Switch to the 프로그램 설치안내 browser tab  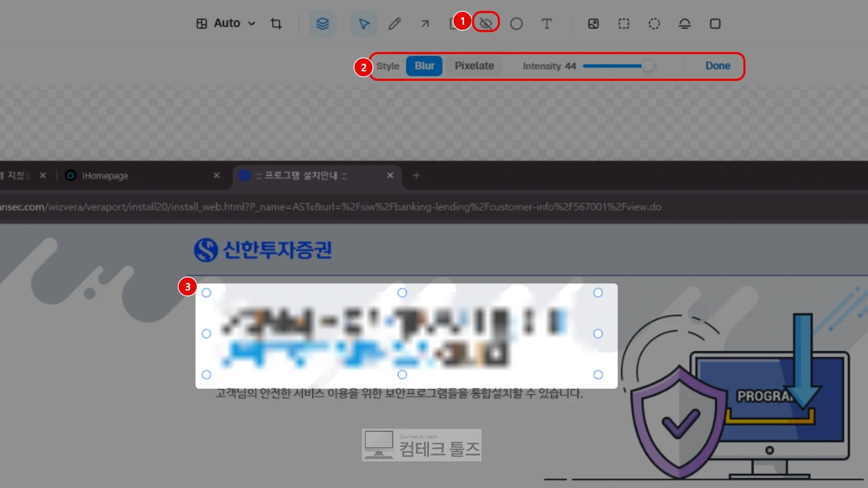click(x=316, y=175)
